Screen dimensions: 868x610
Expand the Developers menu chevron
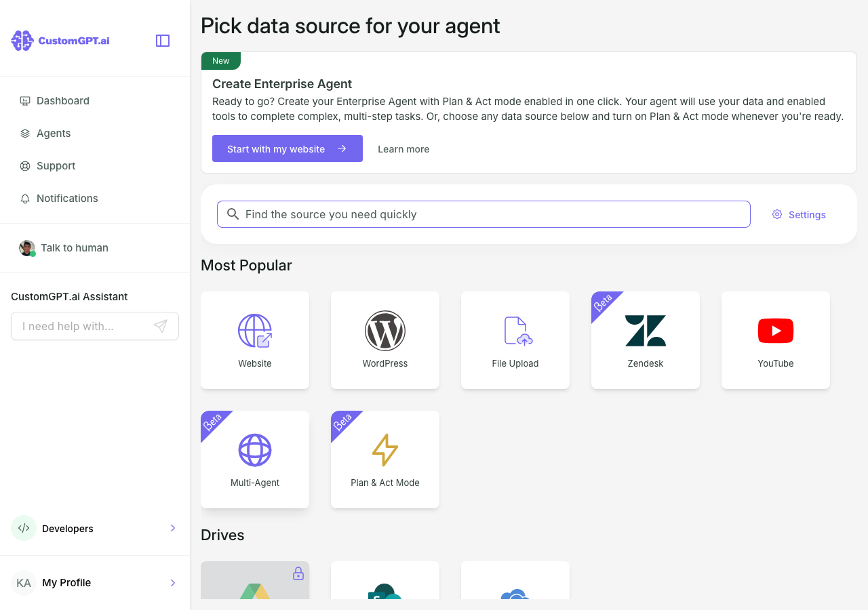(x=173, y=528)
